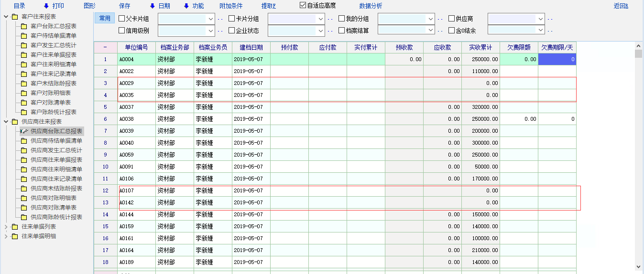Expand the 往来单据明细 tree node
Screen dimensions: 644x274
pyautogui.click(x=6, y=236)
